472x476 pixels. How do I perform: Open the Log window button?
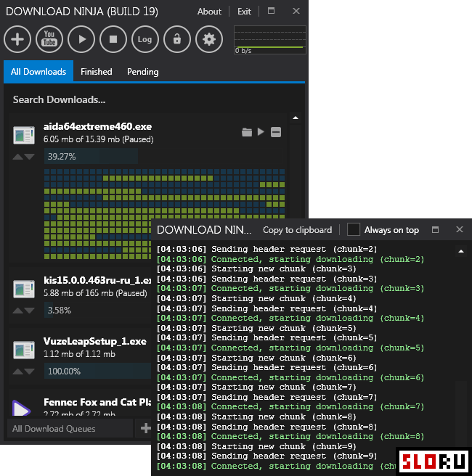[x=145, y=39]
